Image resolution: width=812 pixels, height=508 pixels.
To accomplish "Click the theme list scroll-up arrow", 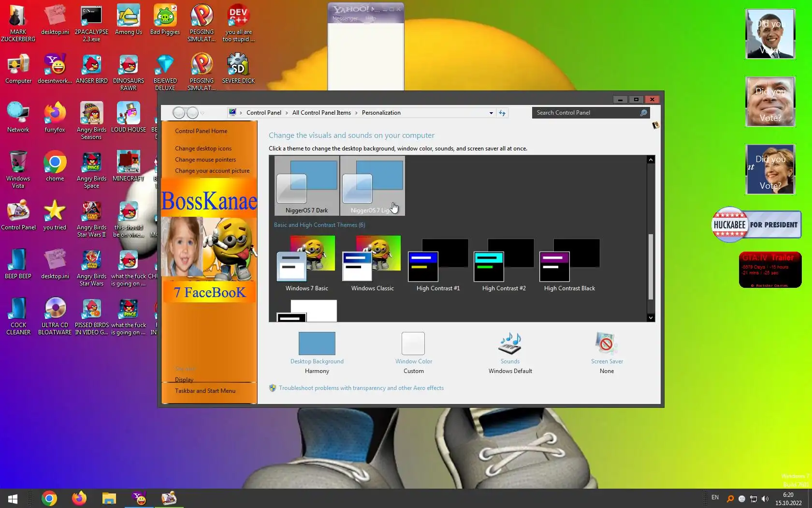I will coord(651,160).
